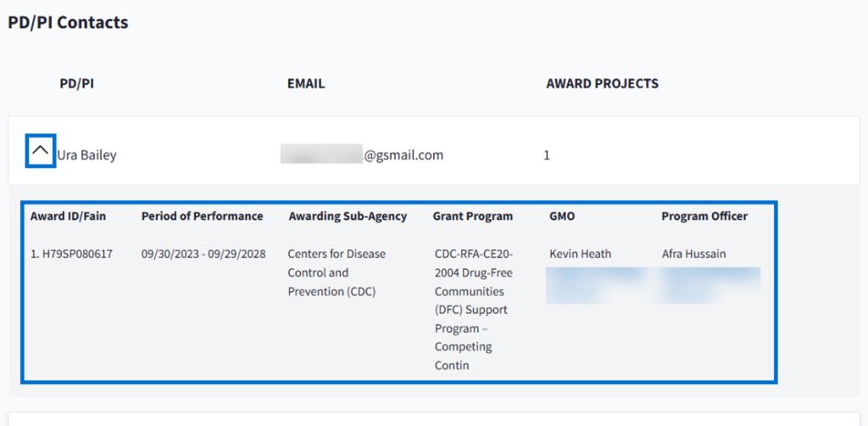Viewport: 868px width, 426px height.
Task: Click the AWARD PROJECTS column header
Action: pyautogui.click(x=602, y=84)
